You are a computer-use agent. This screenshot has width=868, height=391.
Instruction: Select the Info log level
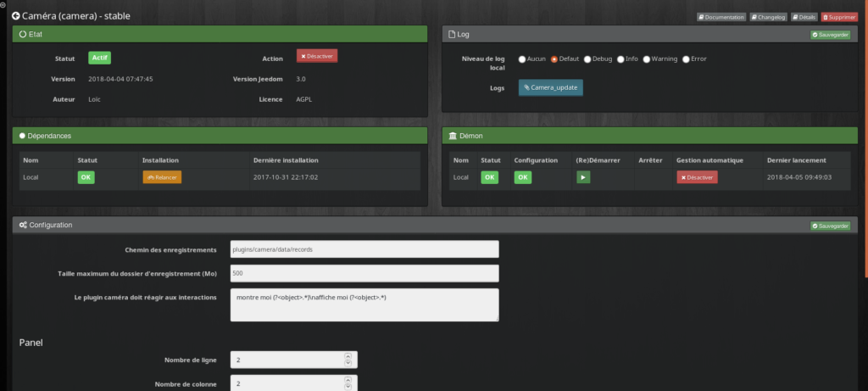(620, 59)
